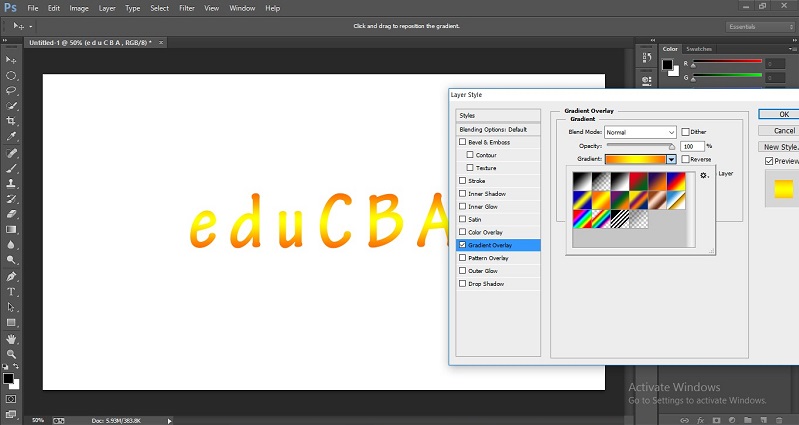Open the Blend Mode dropdown
This screenshot has width=799, height=425.
pos(640,132)
